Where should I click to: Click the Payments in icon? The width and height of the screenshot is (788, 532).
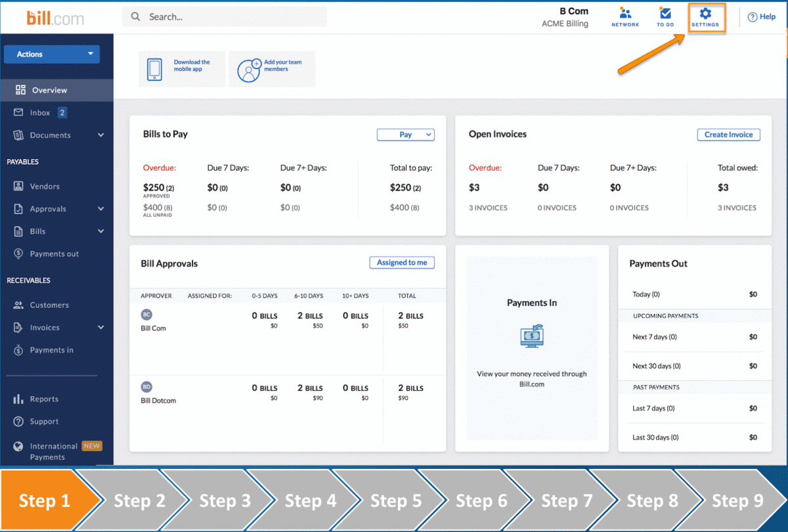(18, 349)
